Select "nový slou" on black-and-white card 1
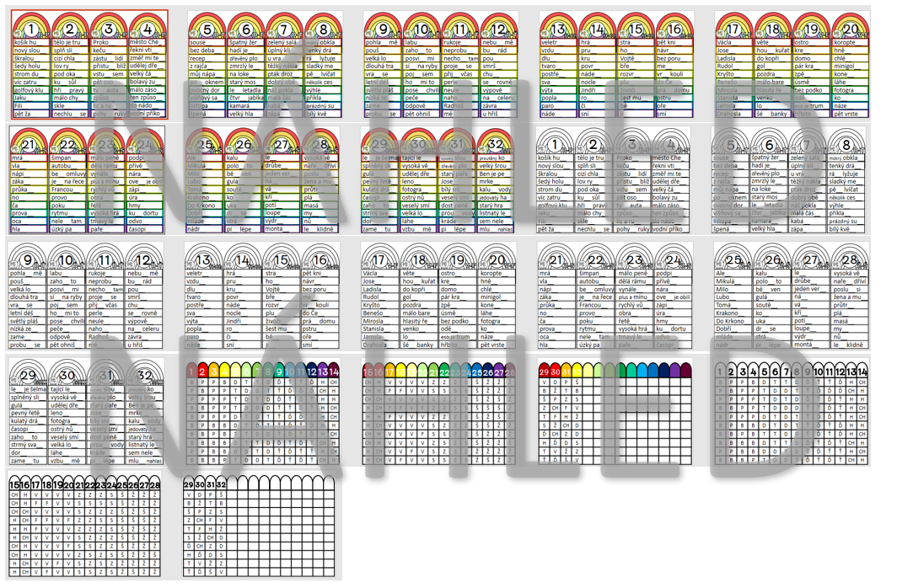Screen dimensions: 897x588 pyautogui.click(x=552, y=166)
